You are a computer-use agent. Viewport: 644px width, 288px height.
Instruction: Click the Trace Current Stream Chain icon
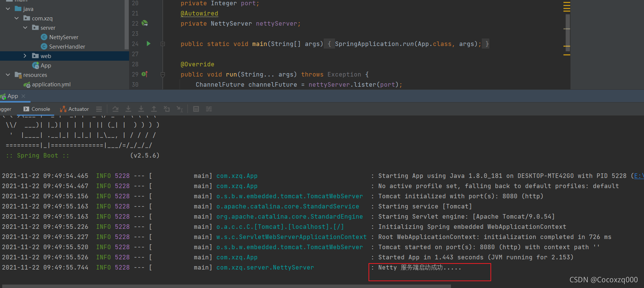pos(209,109)
